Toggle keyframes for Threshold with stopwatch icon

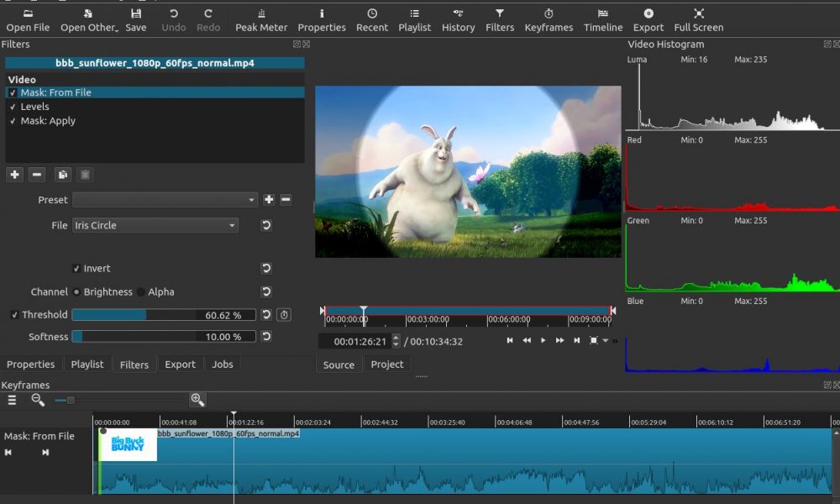click(x=285, y=315)
